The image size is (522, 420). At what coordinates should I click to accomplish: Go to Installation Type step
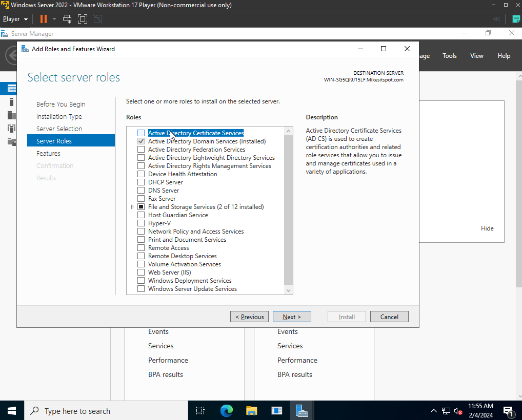pos(59,116)
